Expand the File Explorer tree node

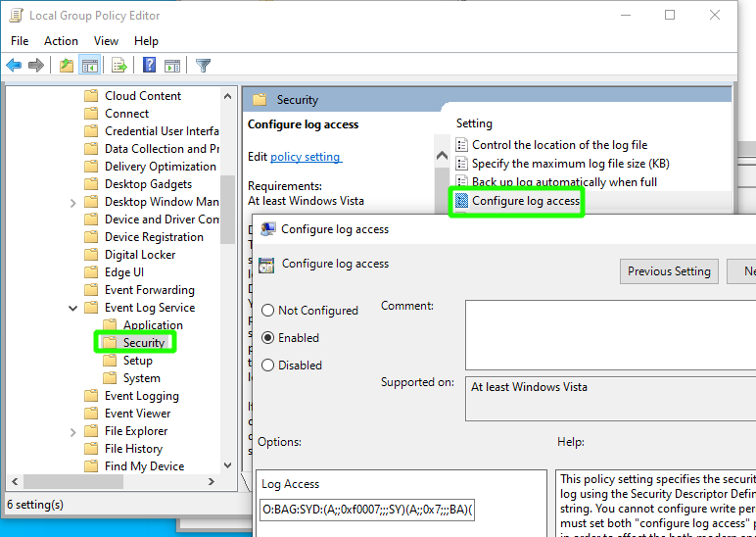[72, 431]
